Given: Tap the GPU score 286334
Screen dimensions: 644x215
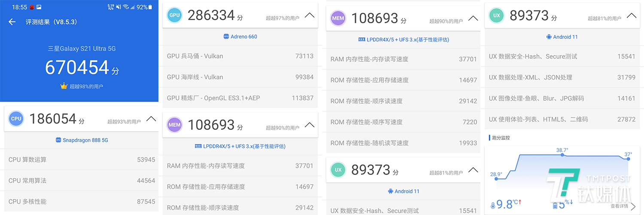Looking at the screenshot, I should tap(211, 15).
